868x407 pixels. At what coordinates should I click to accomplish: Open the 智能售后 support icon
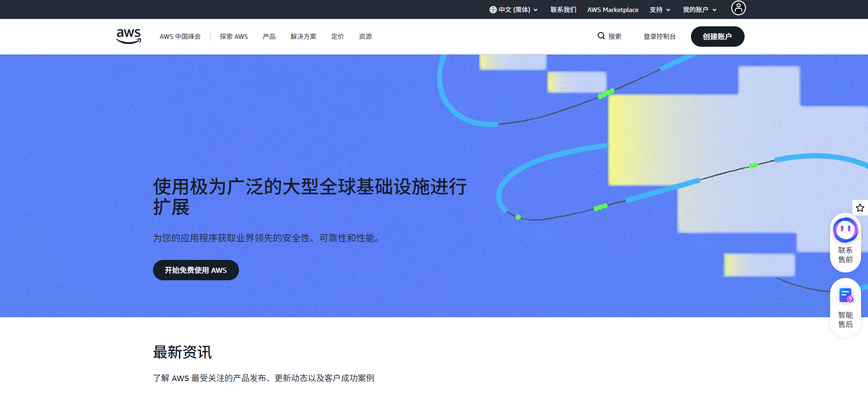pyautogui.click(x=845, y=308)
